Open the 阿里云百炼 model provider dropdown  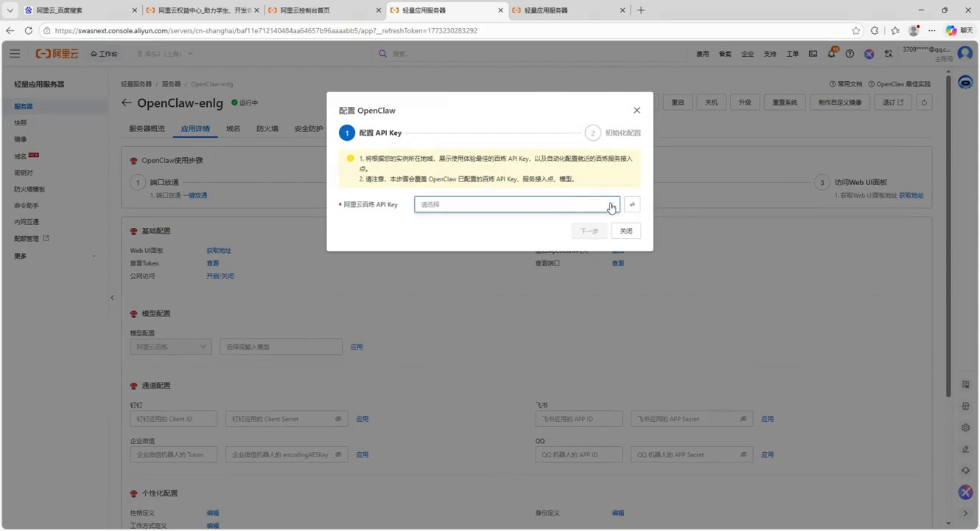click(171, 347)
